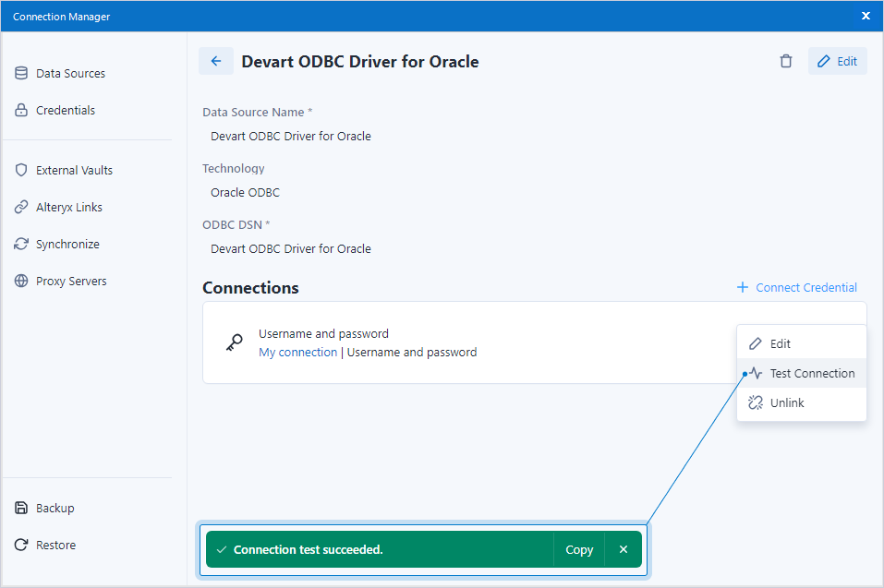The image size is (884, 588).
Task: Close the Connection Manager window
Action: click(866, 16)
